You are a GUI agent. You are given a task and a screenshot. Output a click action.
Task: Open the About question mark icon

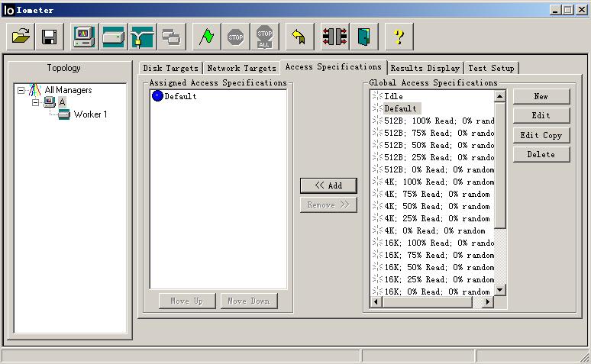pyautogui.click(x=399, y=36)
